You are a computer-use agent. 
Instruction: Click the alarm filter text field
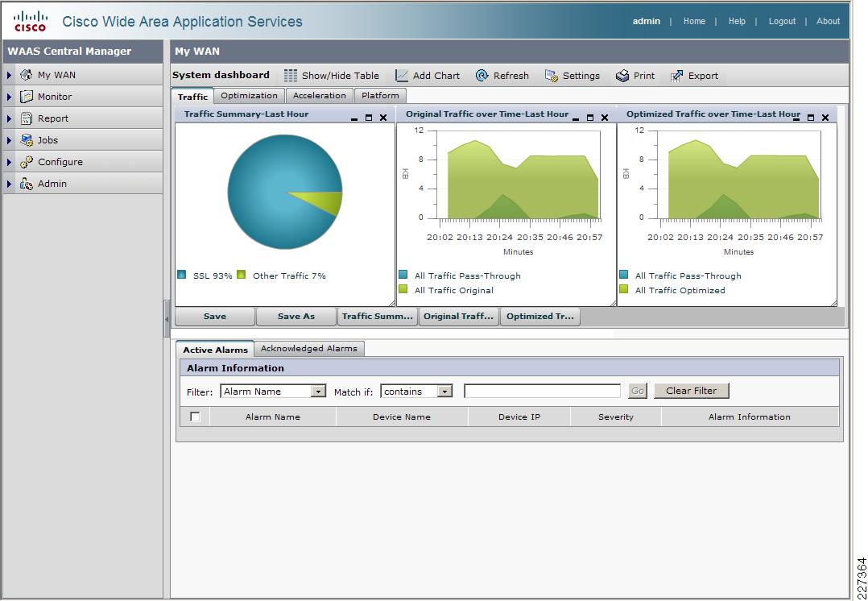click(x=542, y=391)
